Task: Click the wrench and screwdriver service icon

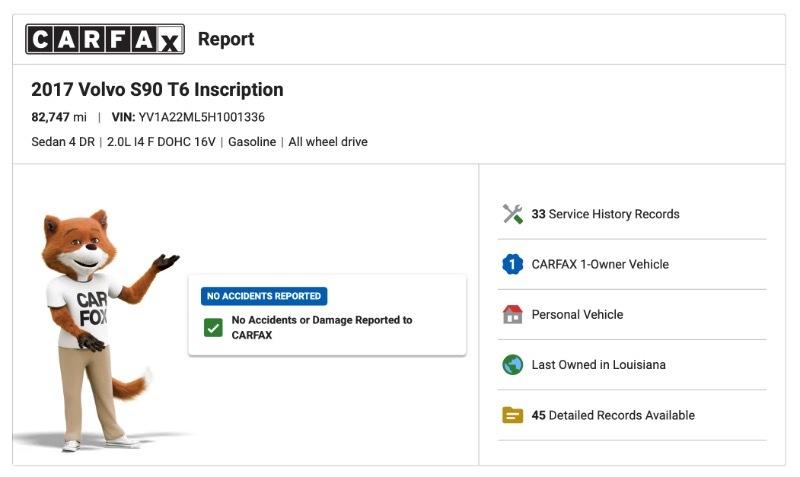Action: click(512, 214)
